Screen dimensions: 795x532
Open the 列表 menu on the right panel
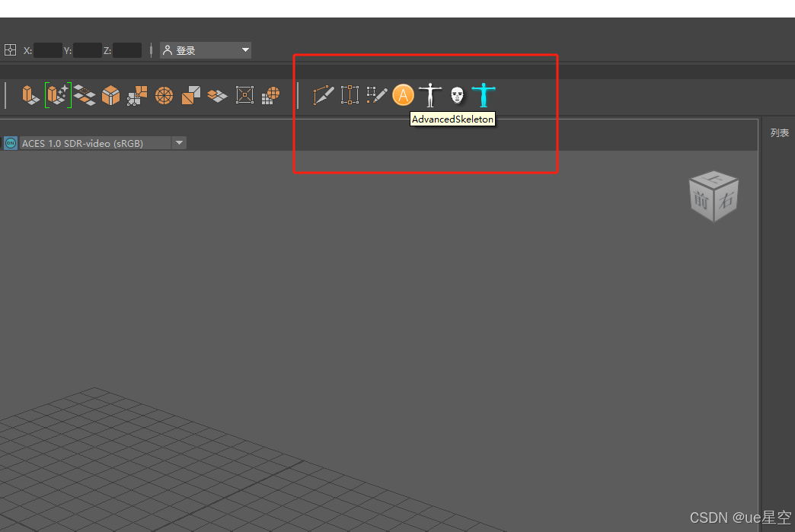(x=779, y=132)
